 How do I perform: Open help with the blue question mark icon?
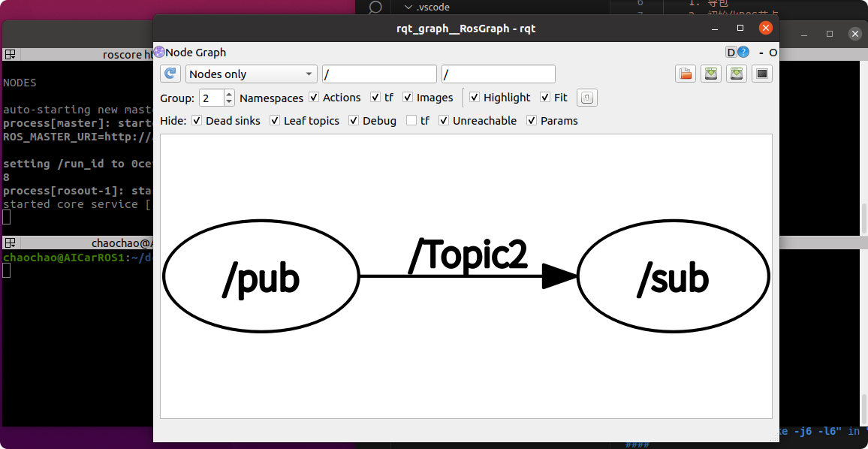743,53
